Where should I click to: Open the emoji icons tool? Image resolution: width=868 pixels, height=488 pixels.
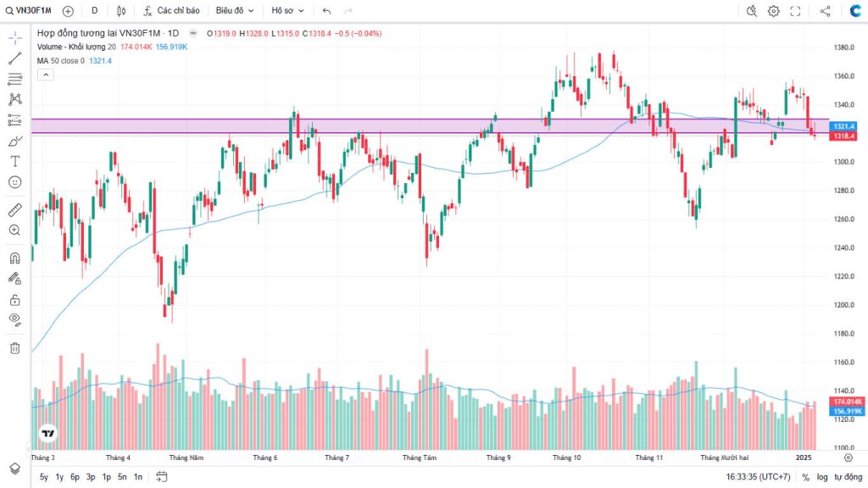tap(14, 181)
